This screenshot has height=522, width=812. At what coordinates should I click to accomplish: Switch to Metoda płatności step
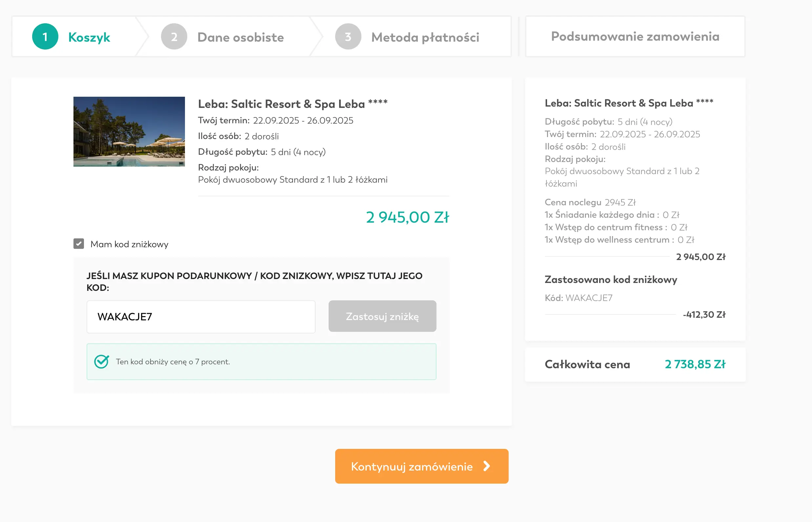click(425, 37)
